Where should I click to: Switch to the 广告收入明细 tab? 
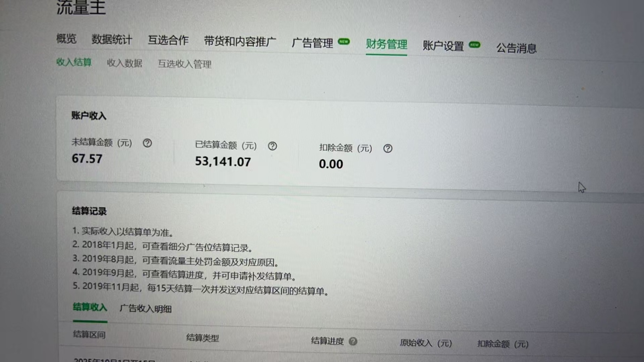tap(145, 309)
